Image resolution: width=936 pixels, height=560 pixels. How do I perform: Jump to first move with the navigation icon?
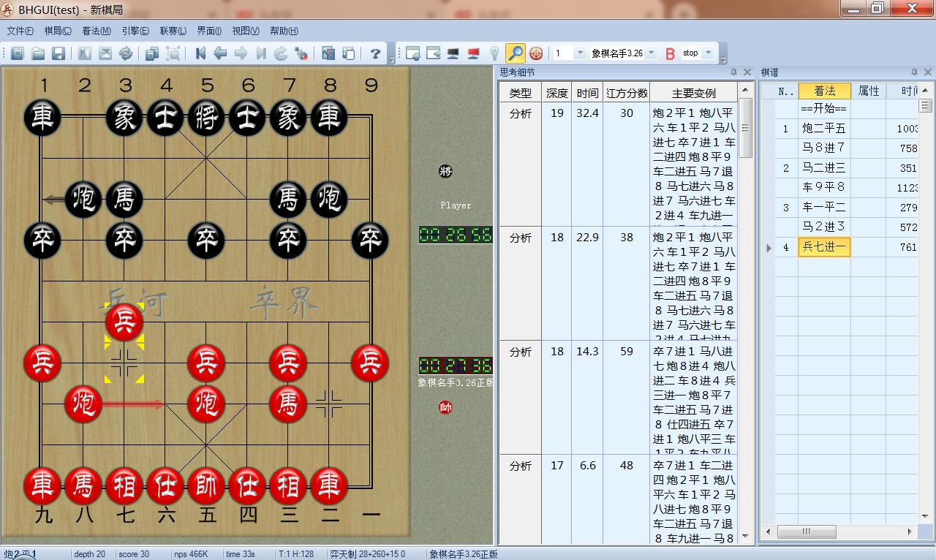point(200,53)
